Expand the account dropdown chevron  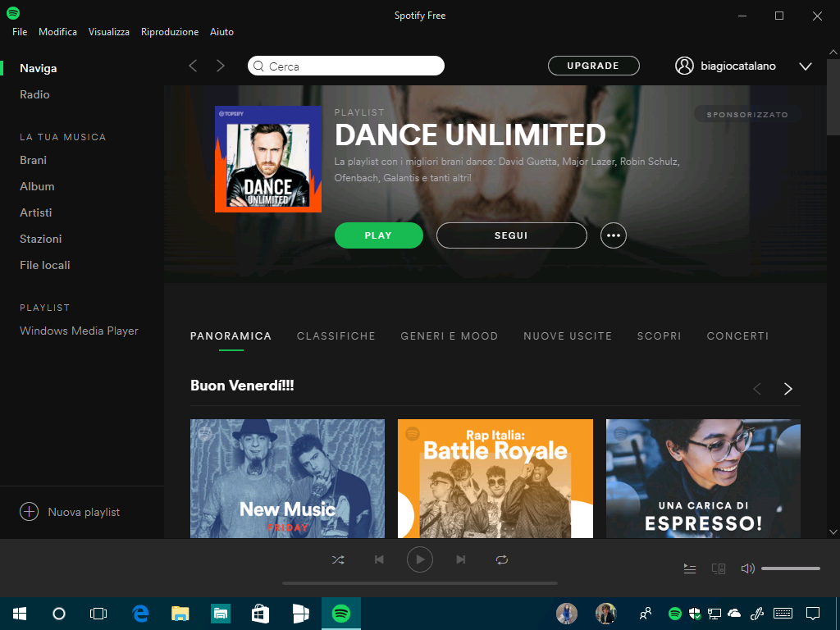coord(806,66)
